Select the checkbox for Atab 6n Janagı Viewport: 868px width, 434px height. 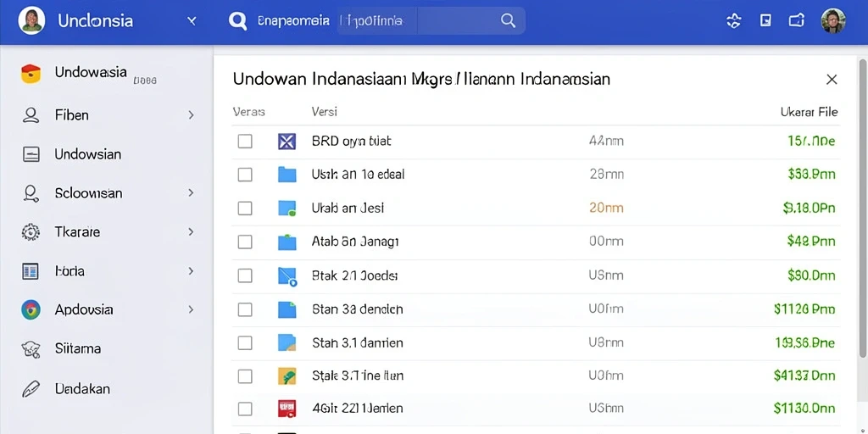245,242
